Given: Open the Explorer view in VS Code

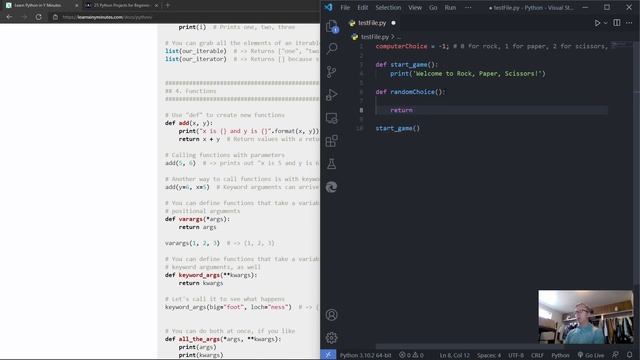Looking at the screenshot, I should (x=331, y=26).
